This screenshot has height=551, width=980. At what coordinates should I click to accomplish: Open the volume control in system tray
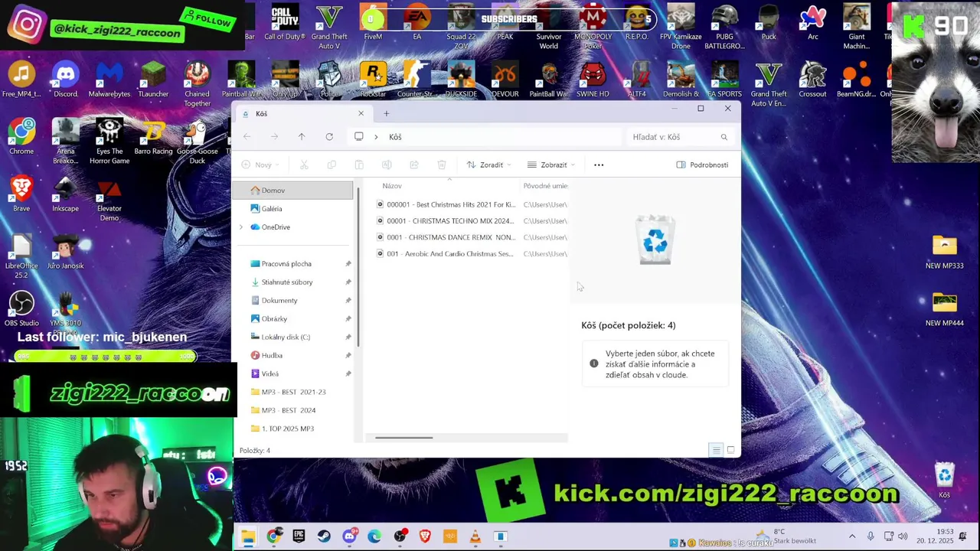(903, 536)
